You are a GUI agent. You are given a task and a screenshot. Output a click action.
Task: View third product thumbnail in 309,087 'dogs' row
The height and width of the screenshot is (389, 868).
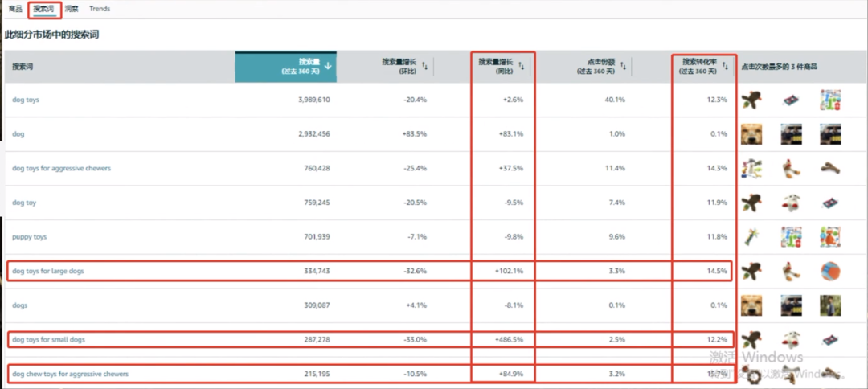[831, 305]
